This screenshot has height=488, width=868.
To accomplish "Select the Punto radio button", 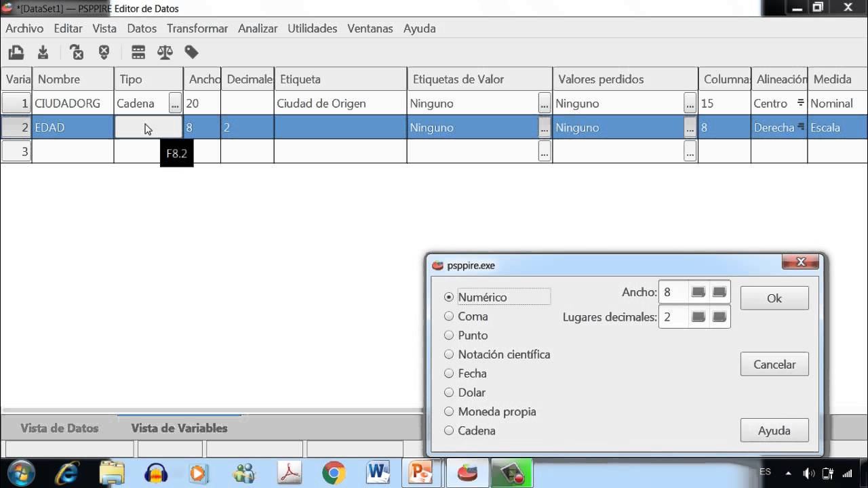I will click(x=449, y=335).
